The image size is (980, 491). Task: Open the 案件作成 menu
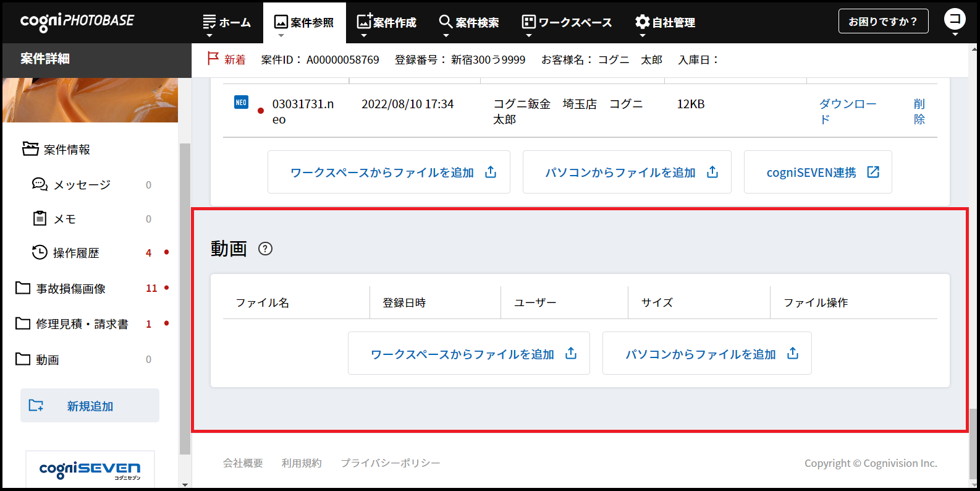coord(387,22)
